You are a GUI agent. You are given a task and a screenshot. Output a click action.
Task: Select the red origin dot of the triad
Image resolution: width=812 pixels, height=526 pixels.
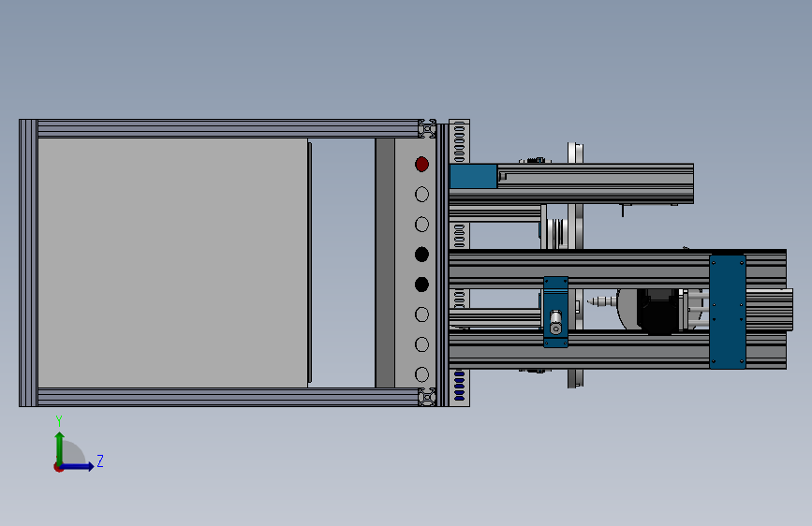tap(58, 467)
